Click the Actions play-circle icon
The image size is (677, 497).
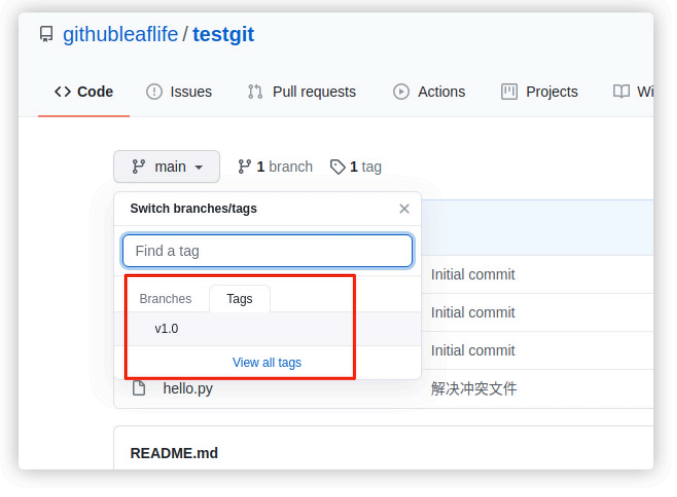[401, 92]
